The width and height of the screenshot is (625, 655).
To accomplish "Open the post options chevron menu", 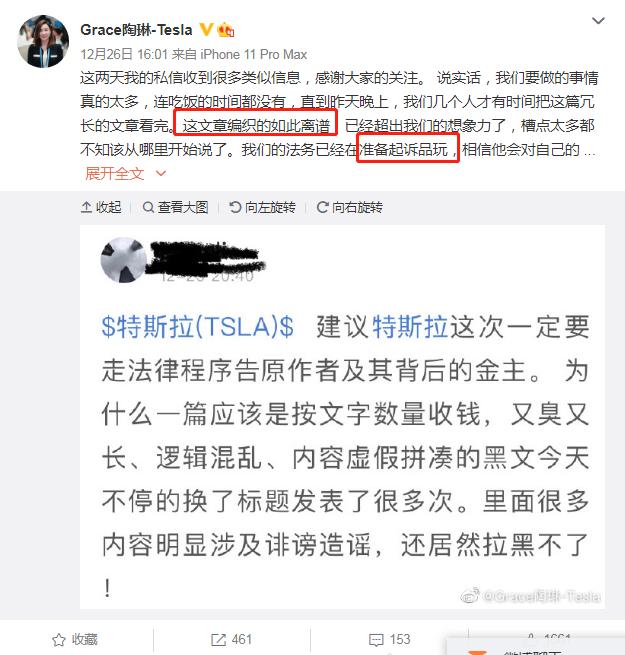I will click(x=598, y=20).
